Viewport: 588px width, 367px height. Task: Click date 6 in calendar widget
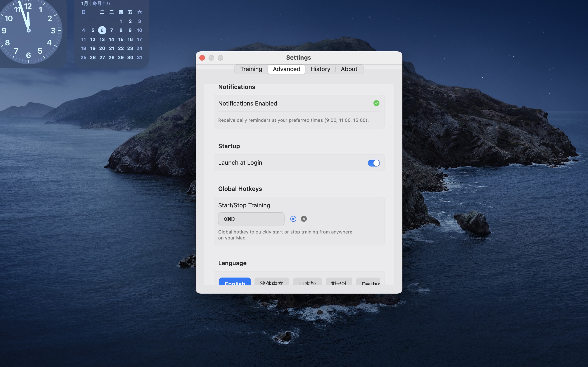[x=102, y=30]
